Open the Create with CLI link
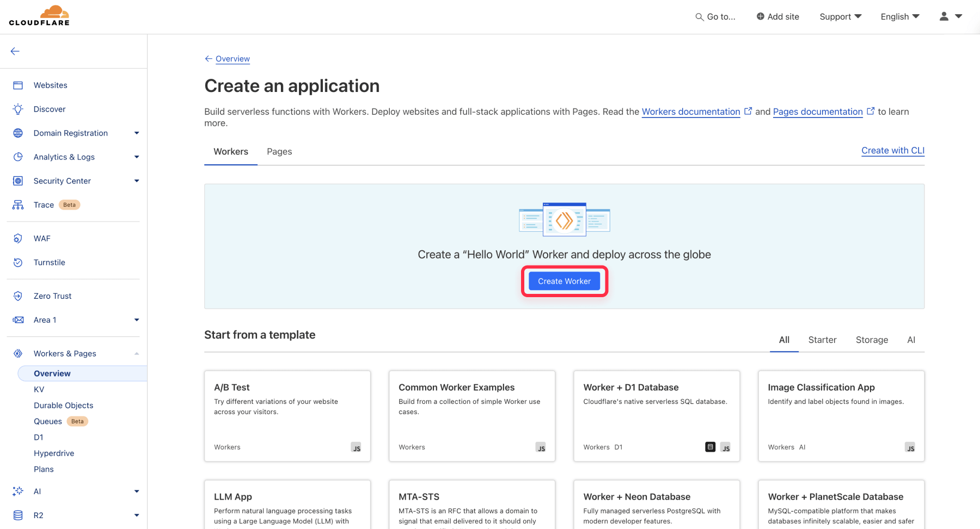The image size is (980, 529). [x=893, y=150]
